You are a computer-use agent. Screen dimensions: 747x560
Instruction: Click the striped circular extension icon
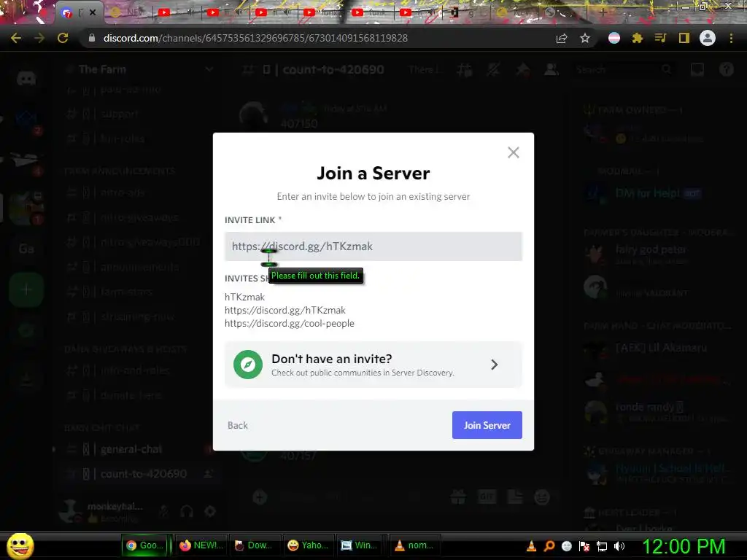click(x=614, y=38)
